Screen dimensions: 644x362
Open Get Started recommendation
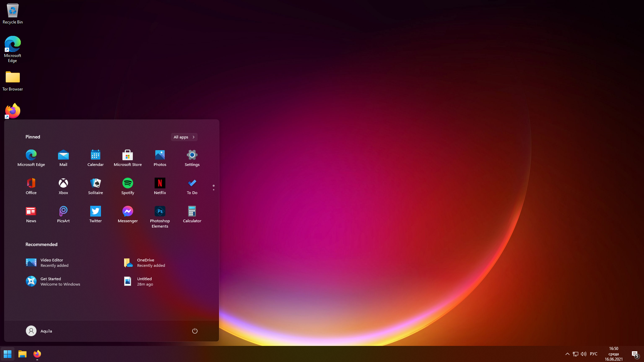pyautogui.click(x=54, y=281)
